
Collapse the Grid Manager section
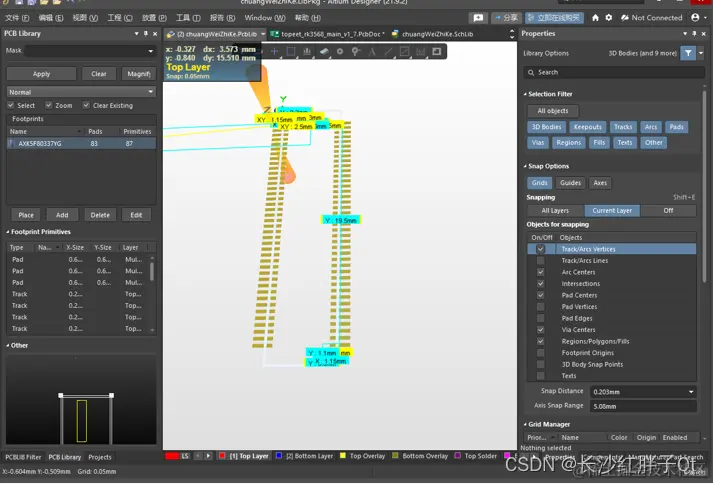pyautogui.click(x=525, y=425)
